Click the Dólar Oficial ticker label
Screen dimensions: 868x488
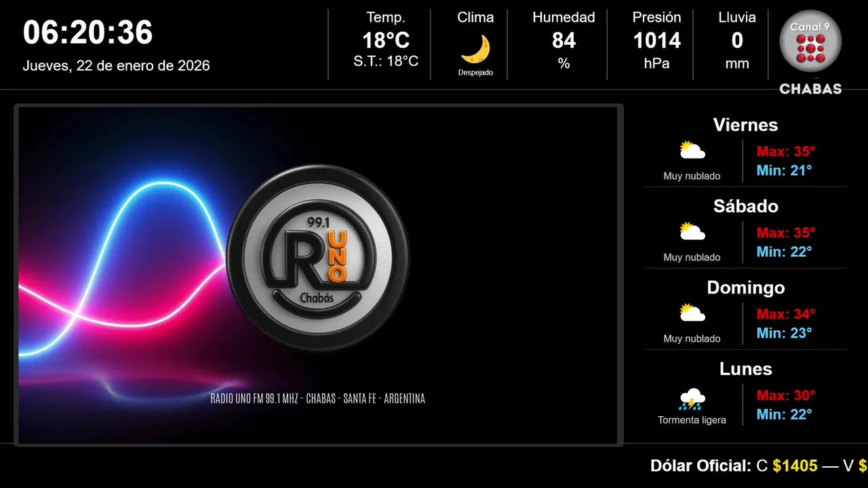coord(701,466)
